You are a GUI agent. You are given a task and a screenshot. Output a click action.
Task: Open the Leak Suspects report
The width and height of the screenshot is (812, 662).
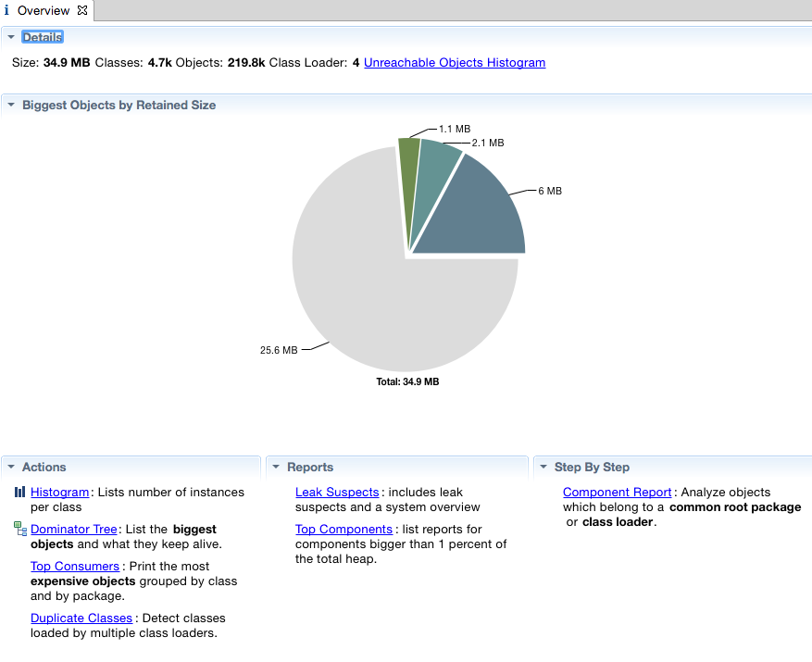pyautogui.click(x=337, y=492)
